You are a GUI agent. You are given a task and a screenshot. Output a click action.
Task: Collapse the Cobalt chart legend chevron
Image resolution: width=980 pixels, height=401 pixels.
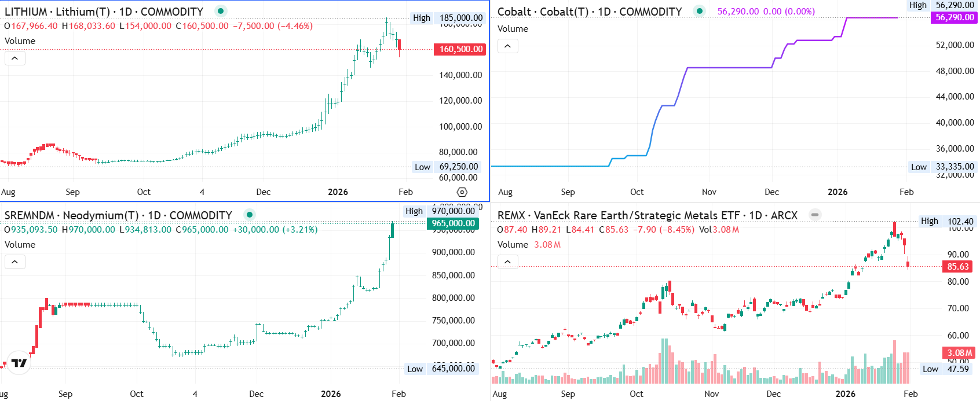507,46
